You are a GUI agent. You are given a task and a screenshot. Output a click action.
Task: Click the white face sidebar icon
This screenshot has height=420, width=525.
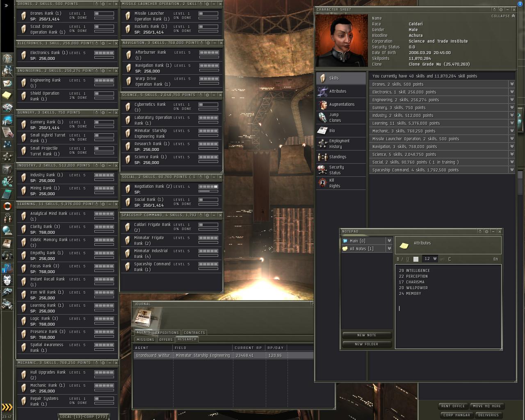click(x=7, y=280)
